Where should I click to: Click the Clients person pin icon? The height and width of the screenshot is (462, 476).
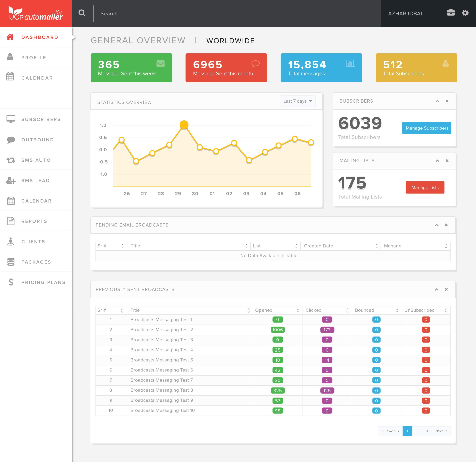point(11,242)
